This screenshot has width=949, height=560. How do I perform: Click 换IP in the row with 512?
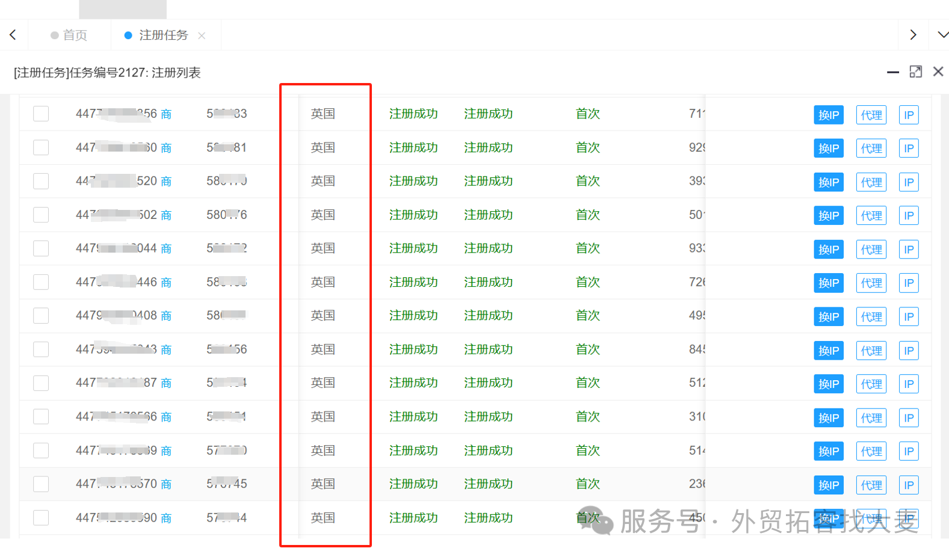tap(829, 384)
